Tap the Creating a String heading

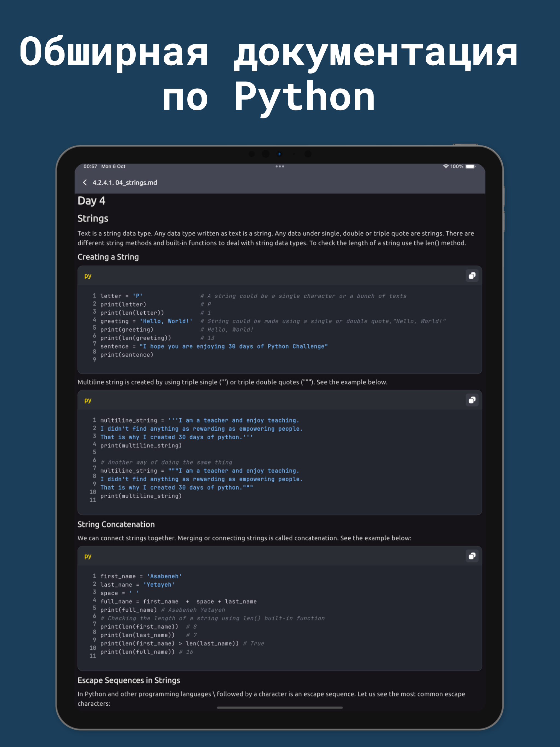click(108, 257)
